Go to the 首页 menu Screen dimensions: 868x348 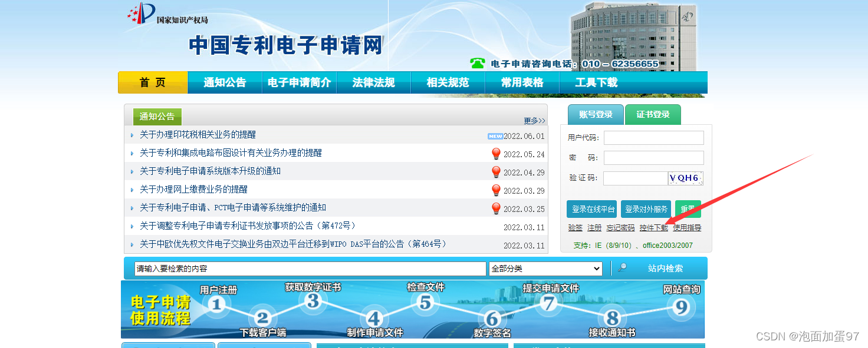coord(153,82)
